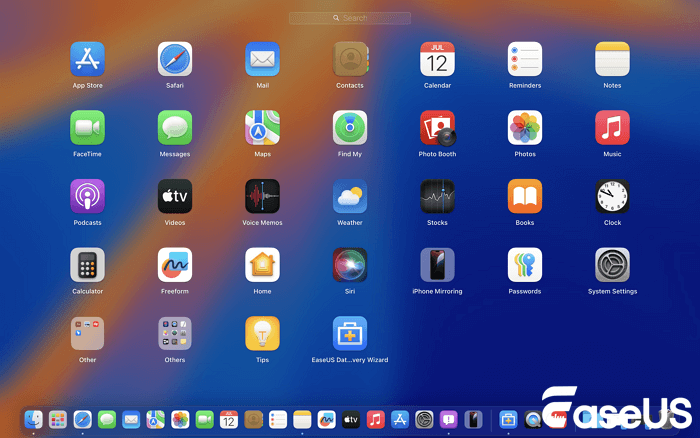Open Photos from the Dock
The image size is (700, 438).
(180, 420)
